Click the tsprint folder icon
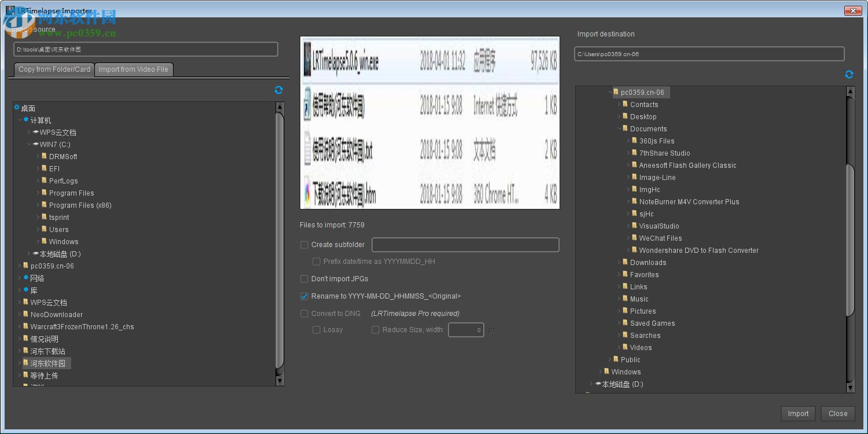This screenshot has width=868, height=434. tap(45, 217)
